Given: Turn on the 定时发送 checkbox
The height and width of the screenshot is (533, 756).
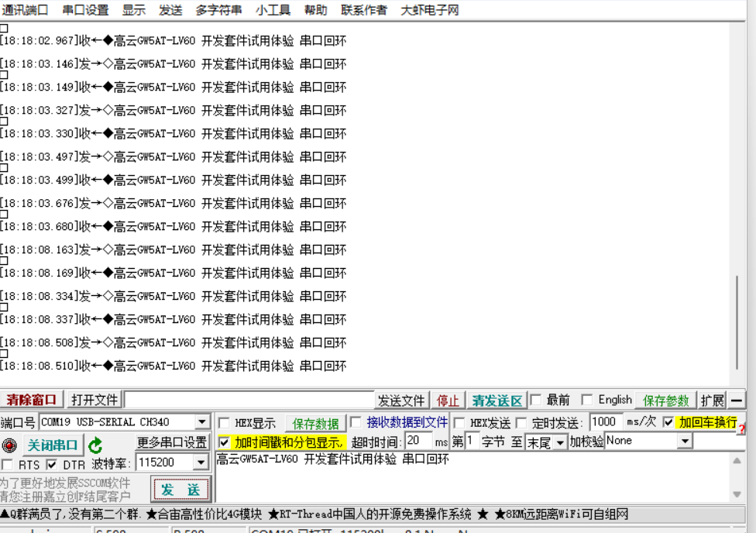Looking at the screenshot, I should [x=521, y=423].
